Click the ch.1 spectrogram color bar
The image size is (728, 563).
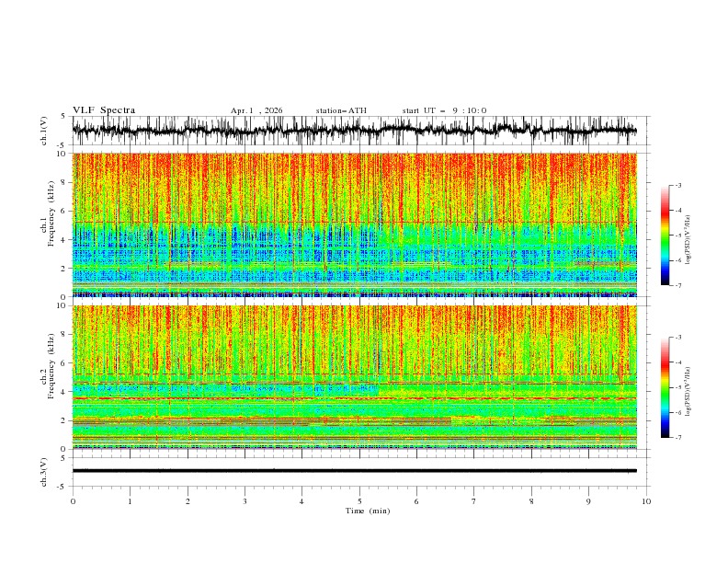pyautogui.click(x=665, y=236)
